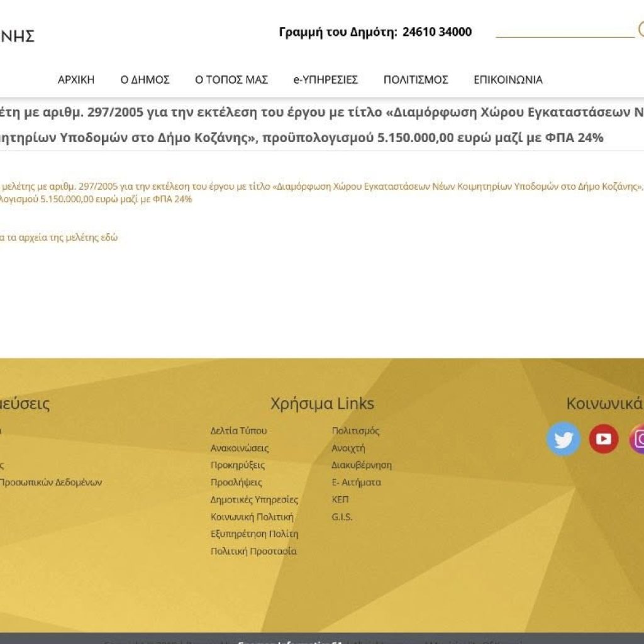Open Ανακοινώσεις footer link
Image resolution: width=644 pixels, height=644 pixels.
(x=240, y=448)
